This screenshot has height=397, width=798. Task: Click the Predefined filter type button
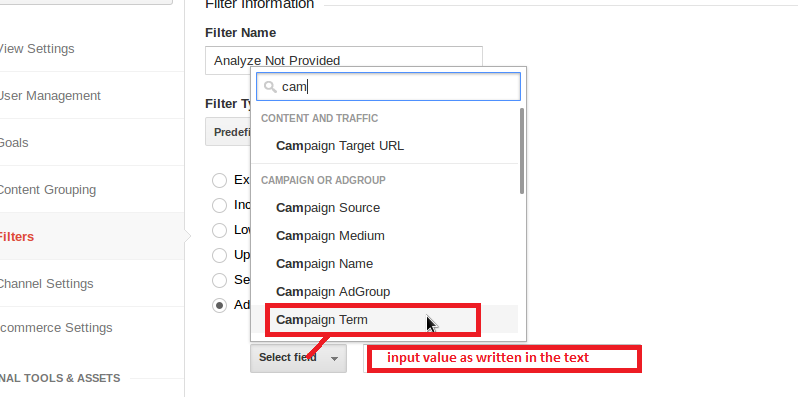(x=228, y=132)
